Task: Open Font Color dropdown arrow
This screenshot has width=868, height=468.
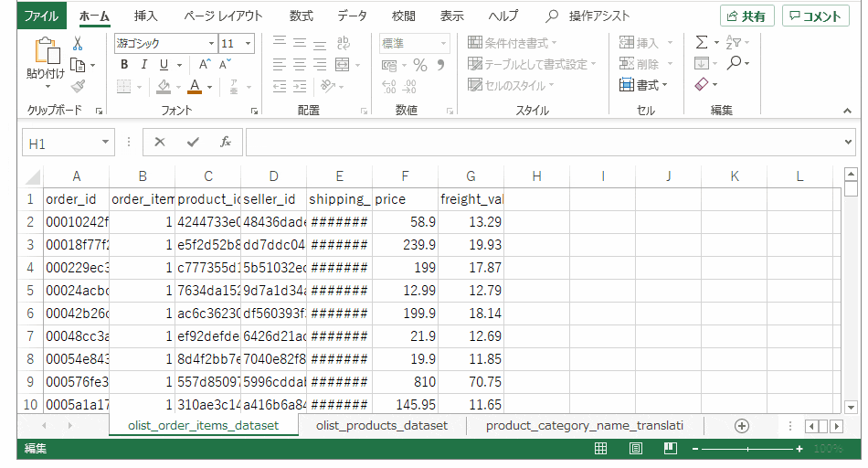Action: pos(210,87)
